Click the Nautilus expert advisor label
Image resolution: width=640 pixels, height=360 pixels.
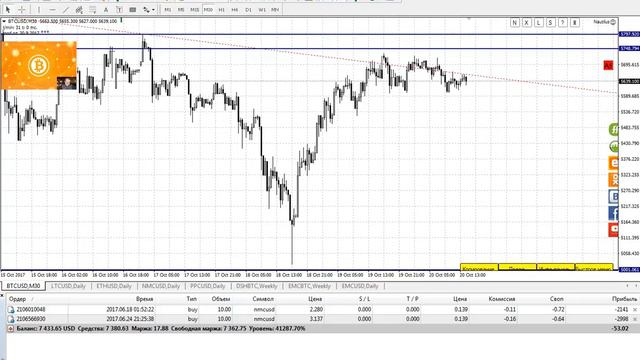(x=604, y=22)
